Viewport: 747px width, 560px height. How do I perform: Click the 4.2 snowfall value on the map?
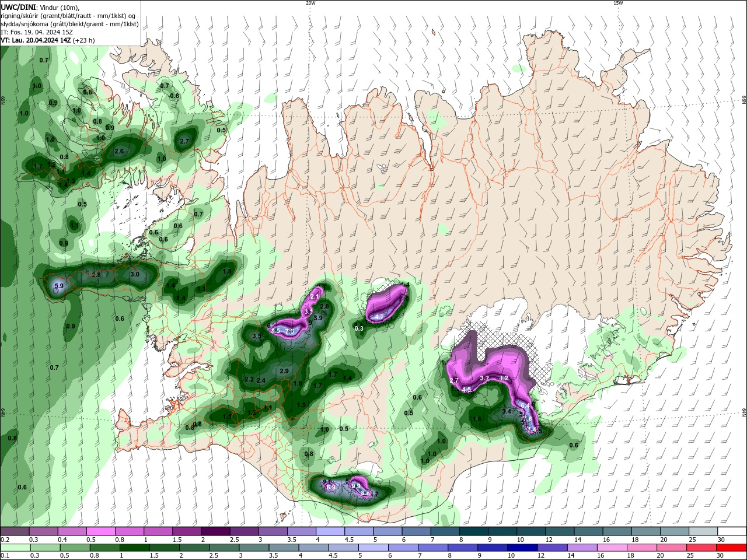[504, 378]
